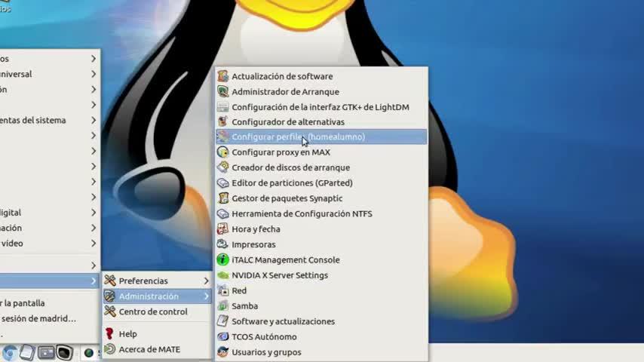Click the Red network icon

coord(222,290)
